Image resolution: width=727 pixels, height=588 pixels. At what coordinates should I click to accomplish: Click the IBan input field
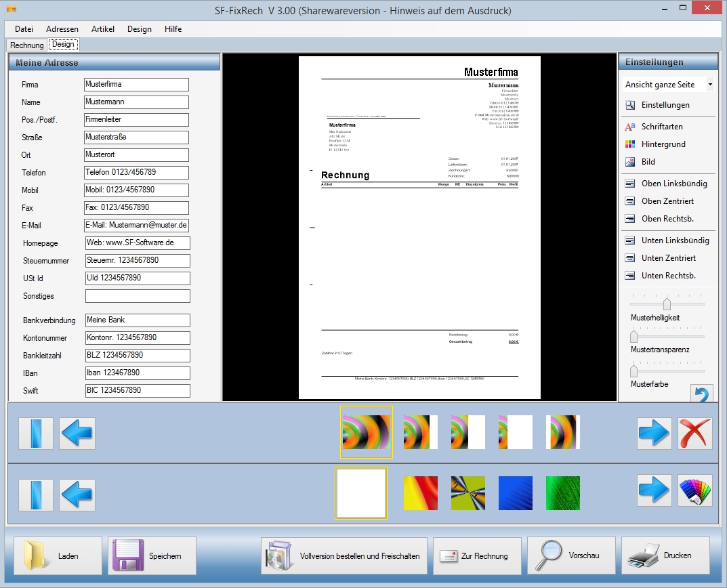coord(138,373)
